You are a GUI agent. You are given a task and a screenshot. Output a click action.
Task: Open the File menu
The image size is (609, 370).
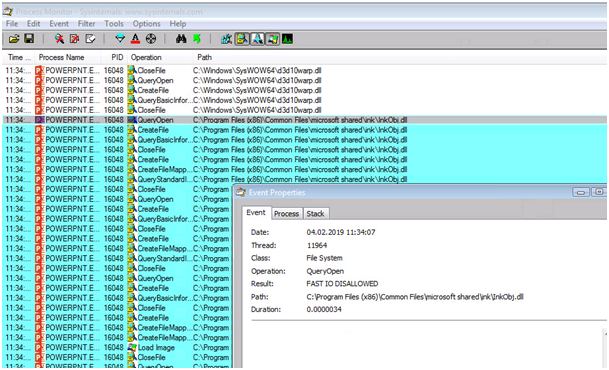12,24
